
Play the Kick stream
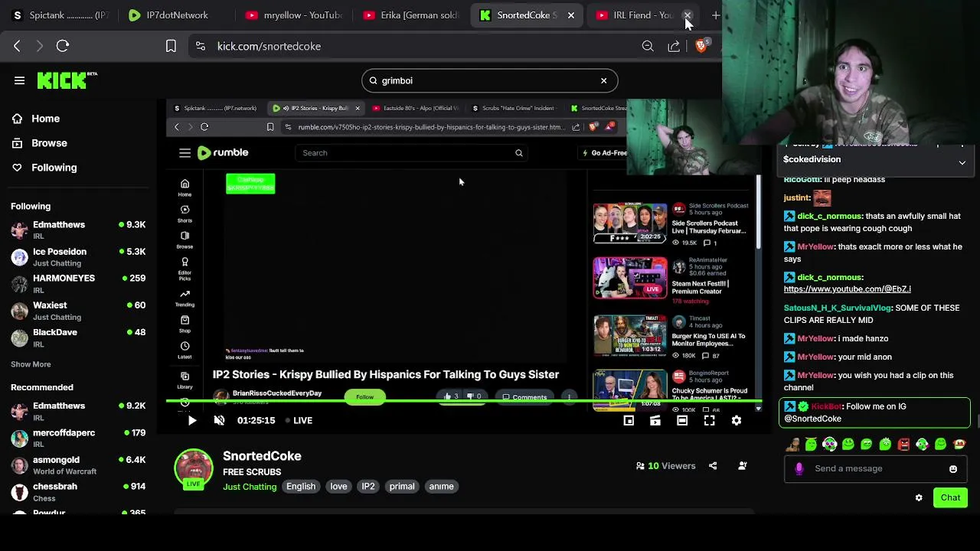coord(191,420)
